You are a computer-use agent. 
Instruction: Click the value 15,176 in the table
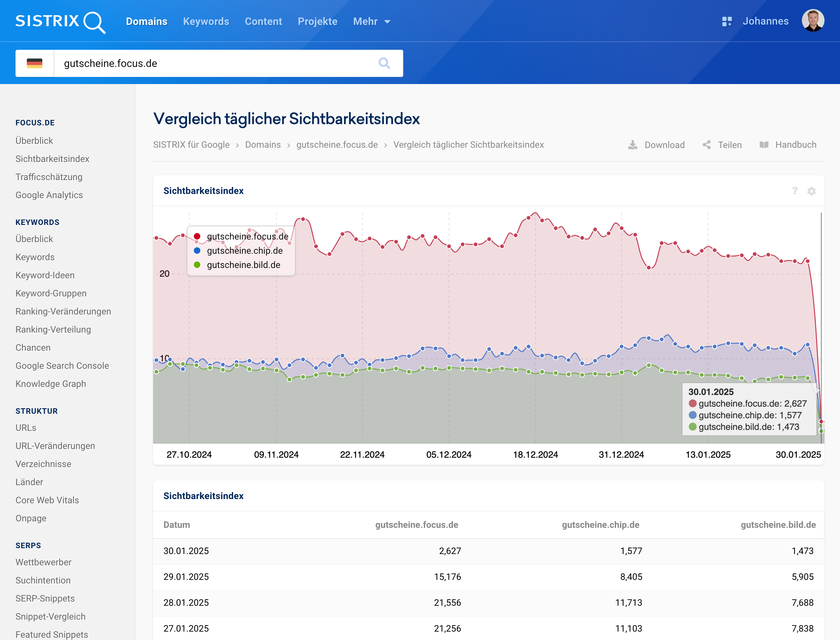(447, 577)
